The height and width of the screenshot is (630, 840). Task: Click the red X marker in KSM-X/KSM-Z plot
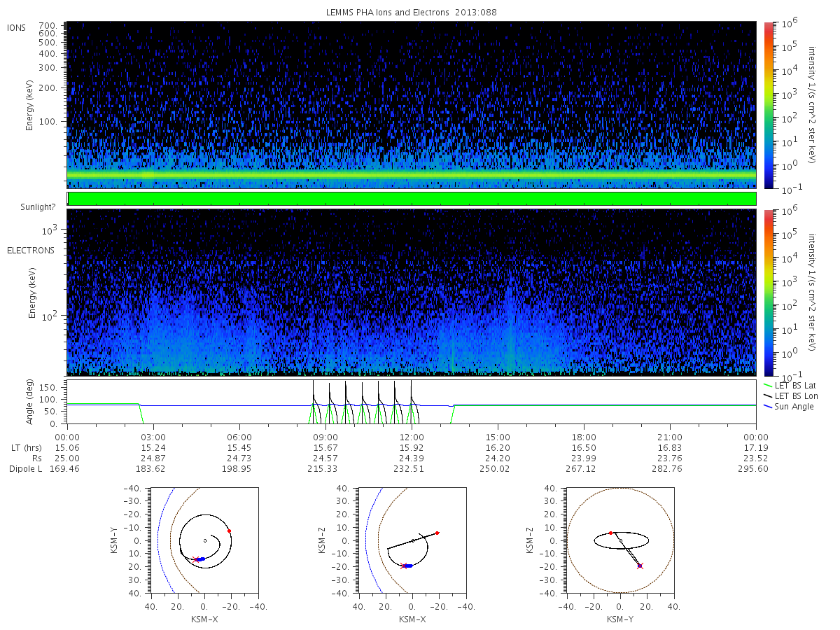[403, 566]
